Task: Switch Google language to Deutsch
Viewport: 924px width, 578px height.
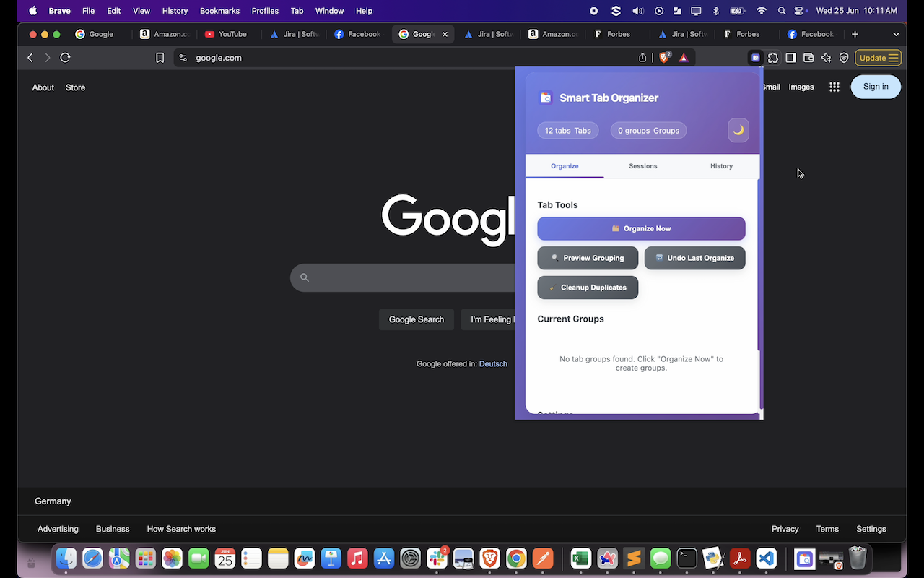Action: [x=493, y=364]
